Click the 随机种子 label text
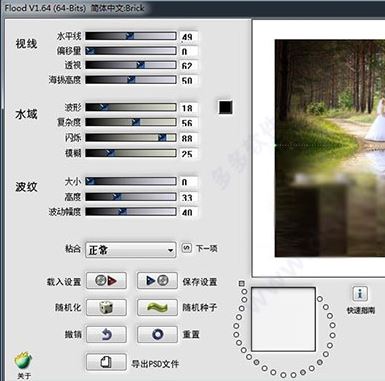The image size is (385, 381). pos(199,307)
